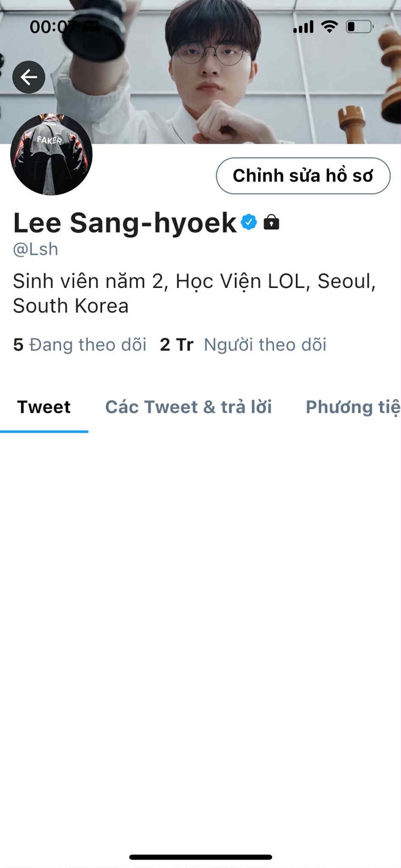Click the blue verified badge
The width and height of the screenshot is (401, 868).
coord(249,222)
